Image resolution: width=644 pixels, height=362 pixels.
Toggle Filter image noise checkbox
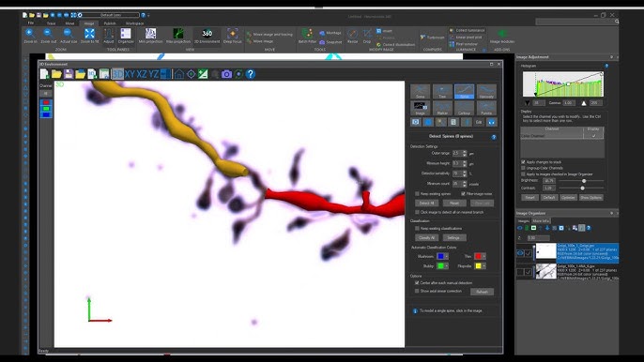pyautogui.click(x=464, y=194)
